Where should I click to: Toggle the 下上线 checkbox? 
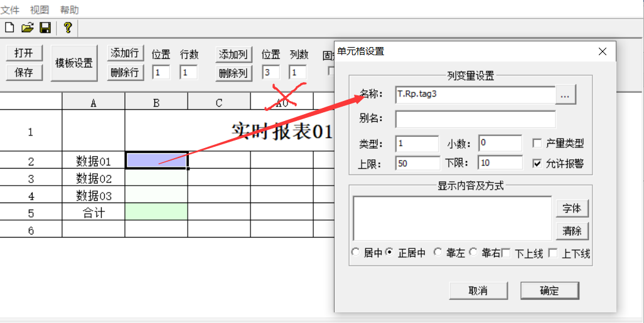506,253
